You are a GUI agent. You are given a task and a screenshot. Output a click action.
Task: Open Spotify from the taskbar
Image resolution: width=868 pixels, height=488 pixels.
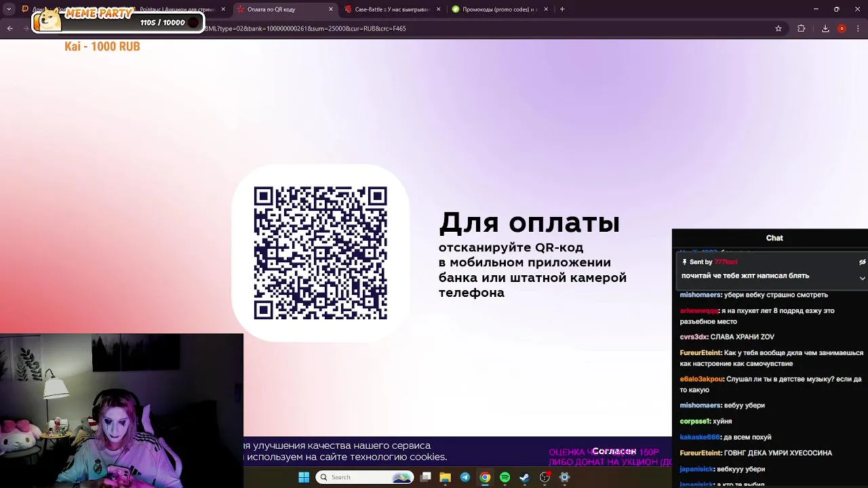(505, 477)
